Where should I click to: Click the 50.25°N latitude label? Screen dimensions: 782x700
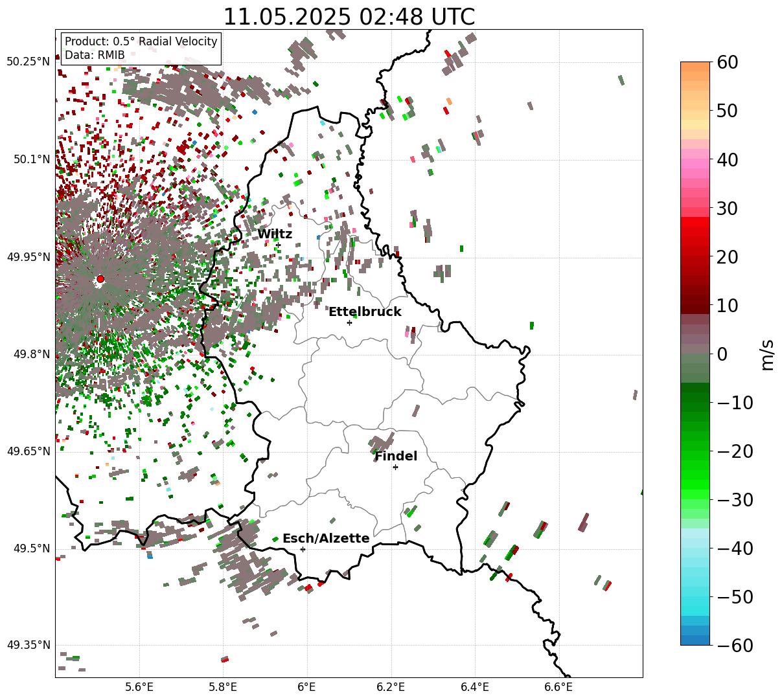pos(28,62)
